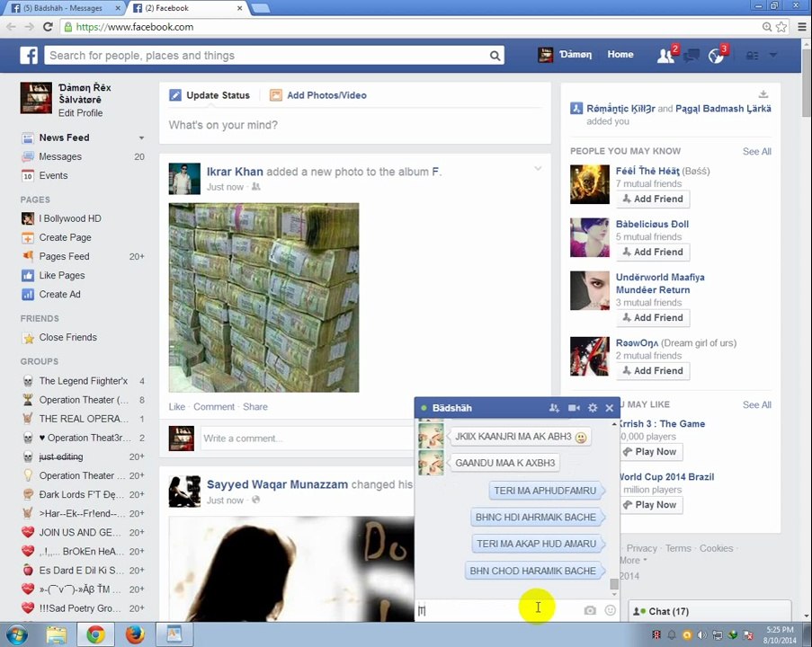Add friends to Bädshäh chat
812x647 pixels.
(x=554, y=408)
